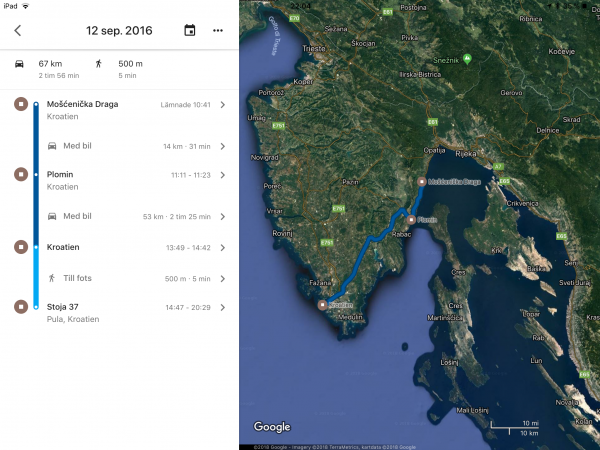Open the calendar date picker icon

[x=190, y=30]
